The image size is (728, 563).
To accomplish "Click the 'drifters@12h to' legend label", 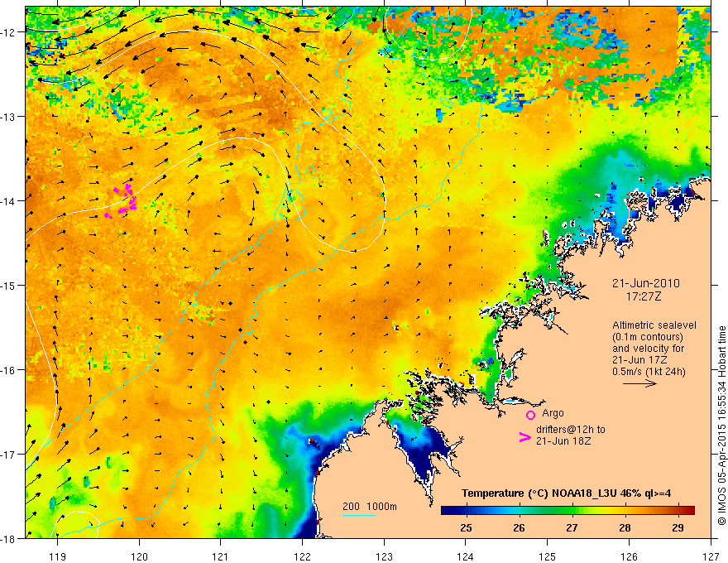I will coord(571,430).
